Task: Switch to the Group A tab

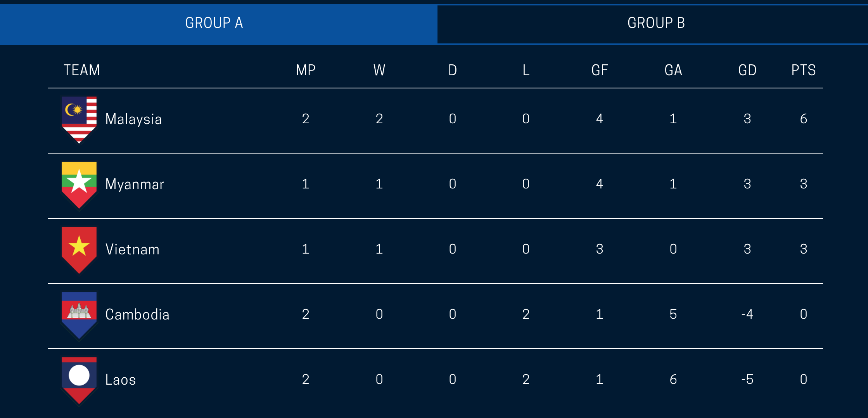Action: click(x=214, y=23)
